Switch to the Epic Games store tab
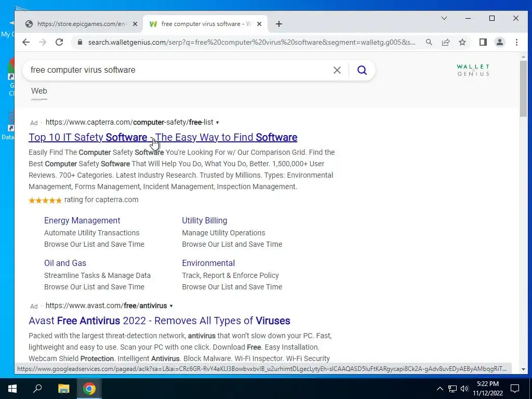 [x=82, y=24]
